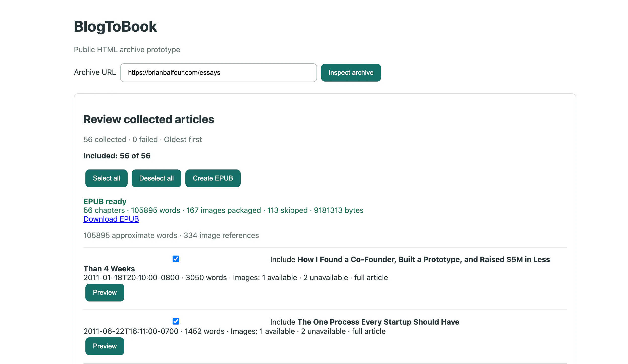Uncheck 'The One Process Every Startup Should Have' checkbox
This screenshot has height=364, width=628.
point(176,321)
